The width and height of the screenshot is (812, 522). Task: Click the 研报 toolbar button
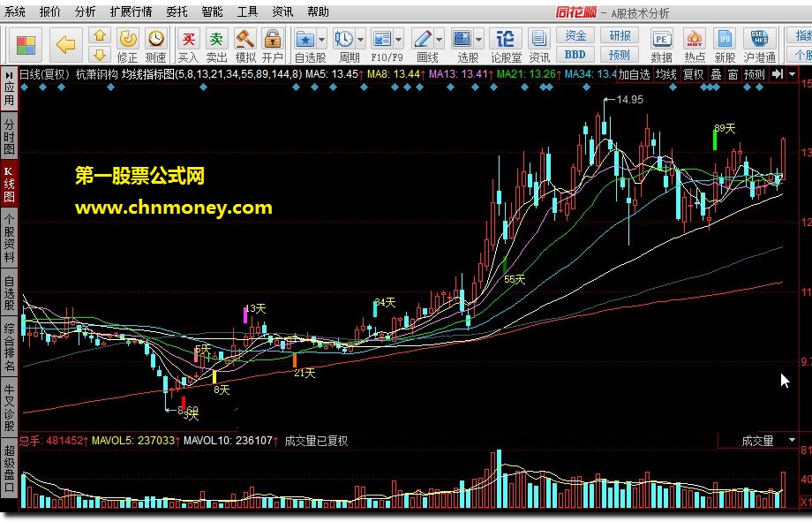click(620, 35)
